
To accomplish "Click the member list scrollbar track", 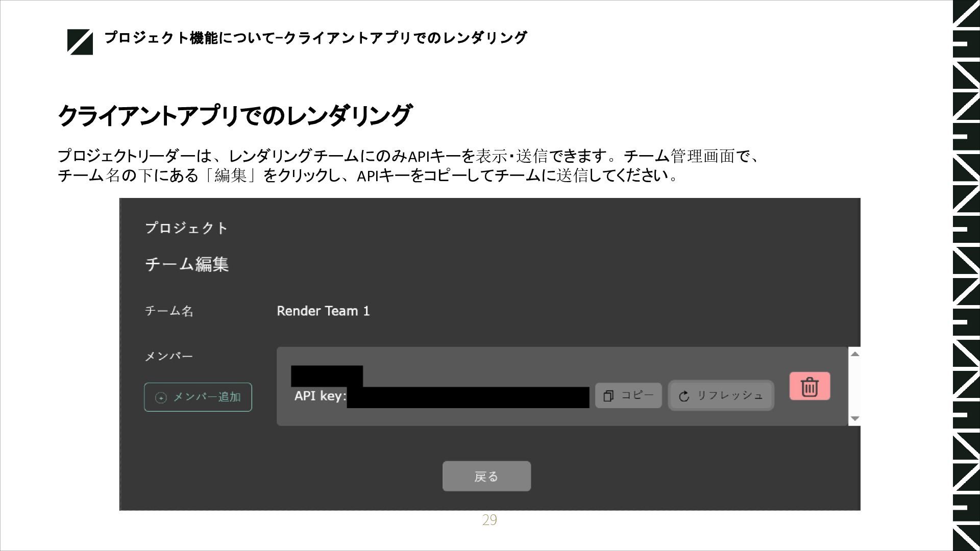I will tap(855, 386).
